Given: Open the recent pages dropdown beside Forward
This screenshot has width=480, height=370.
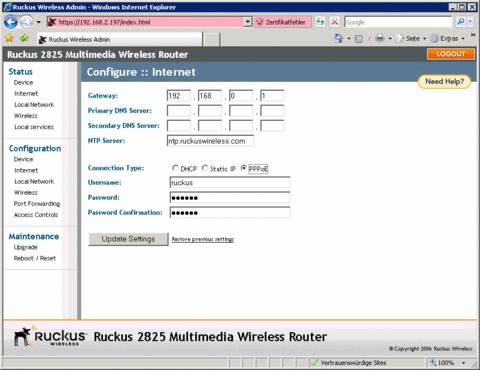Looking at the screenshot, I should tap(38, 22).
